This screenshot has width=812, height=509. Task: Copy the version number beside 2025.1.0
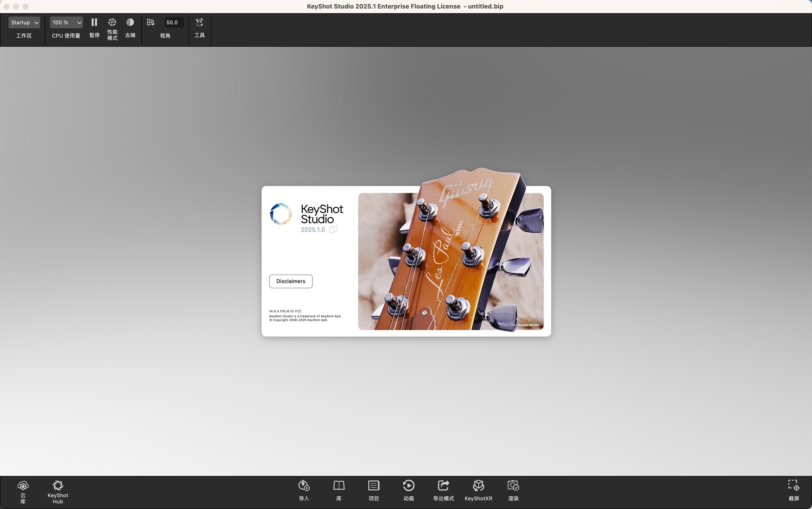(333, 229)
